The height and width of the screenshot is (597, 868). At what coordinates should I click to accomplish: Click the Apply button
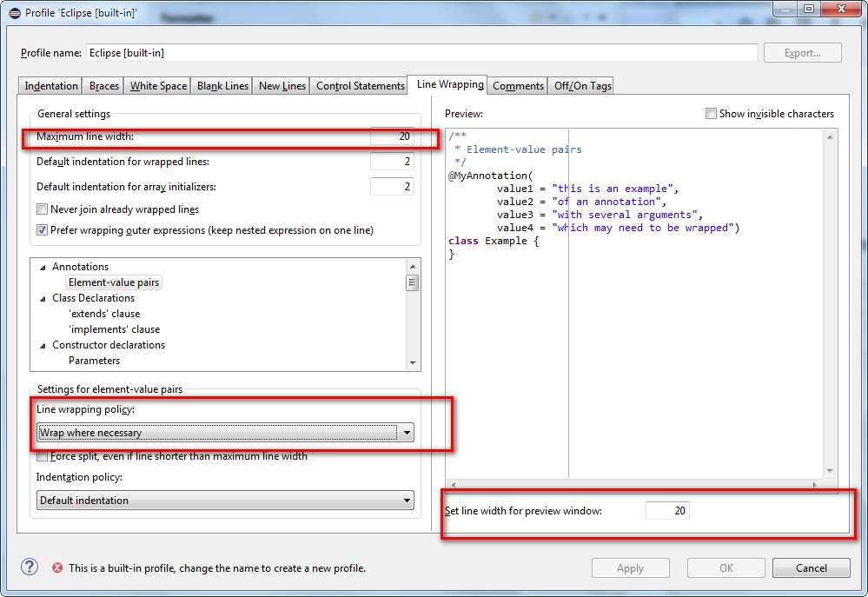631,567
